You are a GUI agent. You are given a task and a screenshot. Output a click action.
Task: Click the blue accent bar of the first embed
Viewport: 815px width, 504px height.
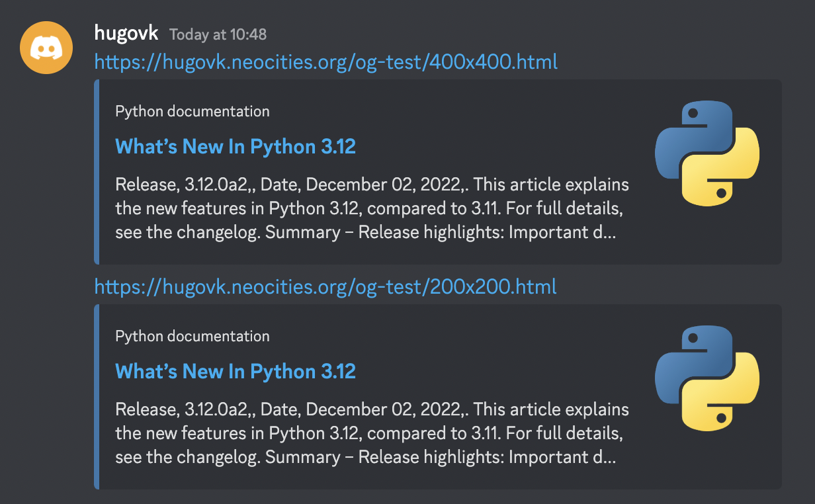coord(97,172)
